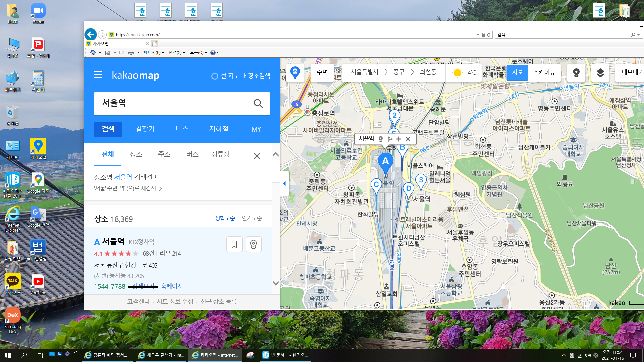Close the search results panel X
The height and width of the screenshot is (362, 644).
click(257, 156)
